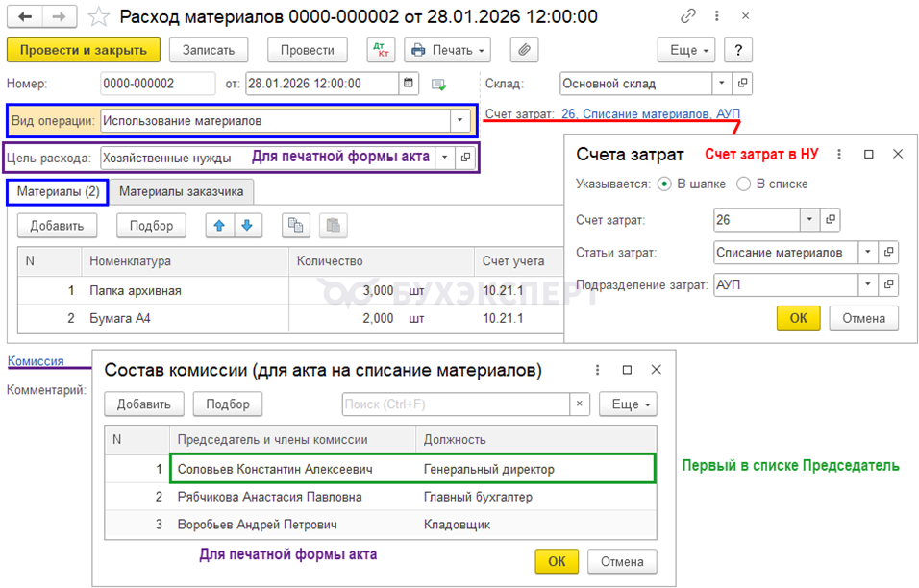Click Подбор in commission dialog
Screen dimensions: 919x588
click(228, 404)
